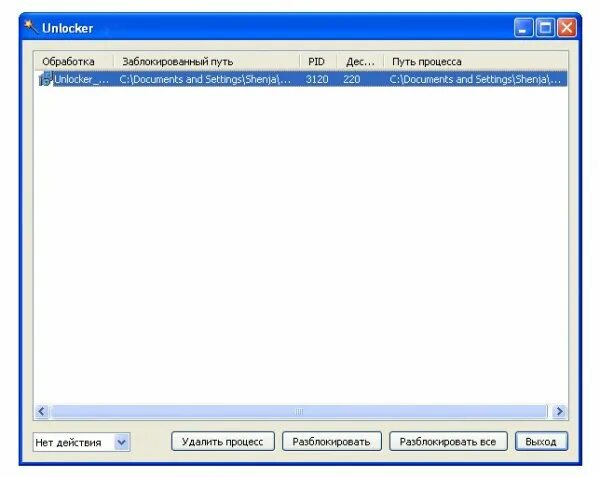Screen dimensions: 600x477
Task: Click the right arrow of horizontal scrollbar
Action: tap(559, 412)
